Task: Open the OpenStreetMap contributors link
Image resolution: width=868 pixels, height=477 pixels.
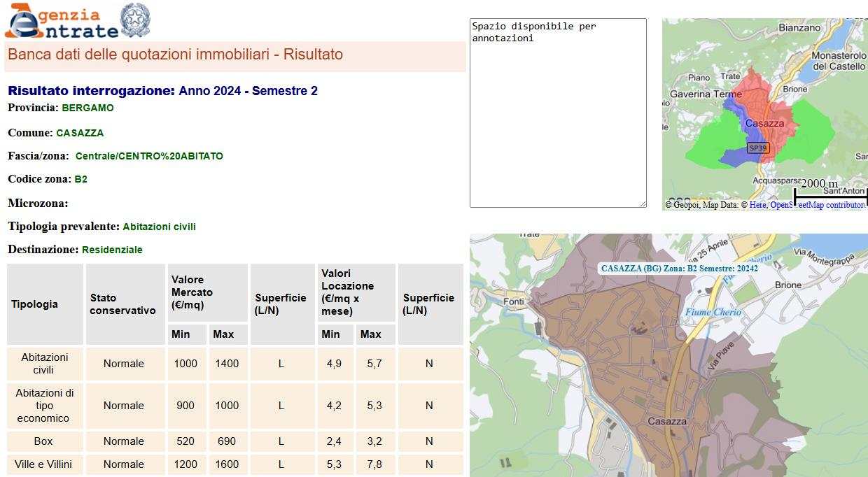Action: (x=818, y=205)
